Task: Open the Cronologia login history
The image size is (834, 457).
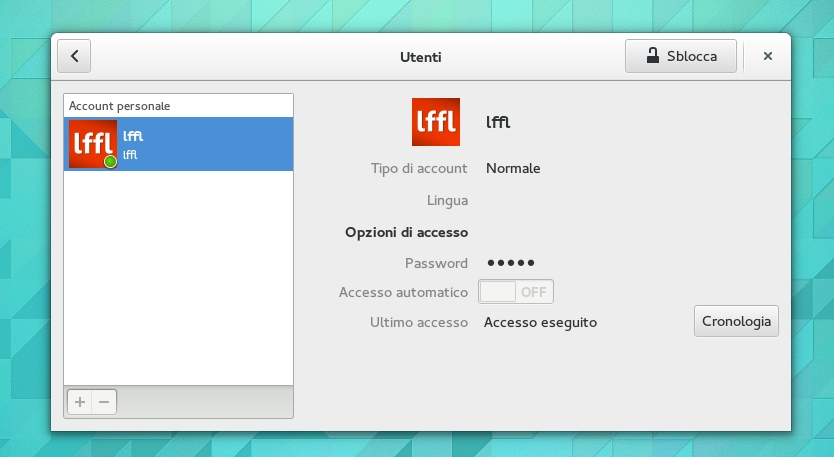Action: pos(736,321)
